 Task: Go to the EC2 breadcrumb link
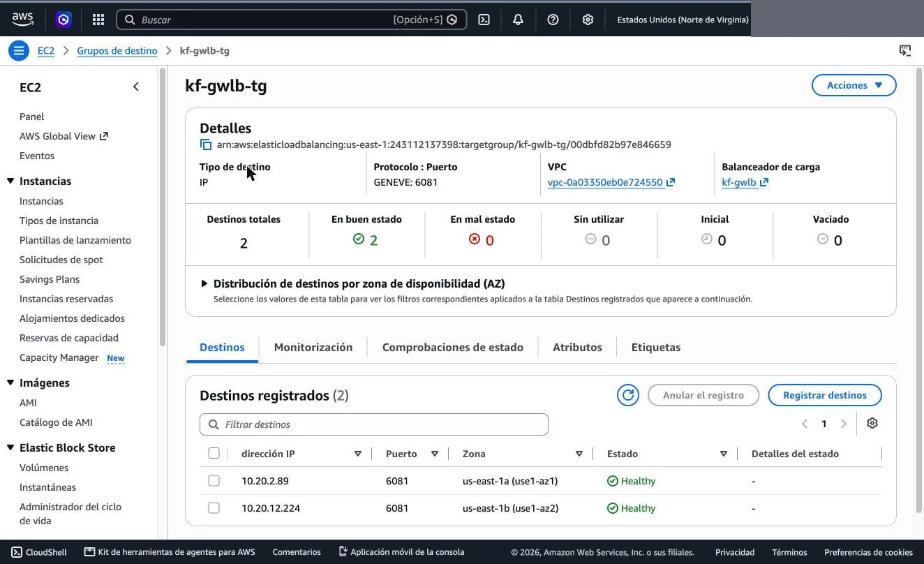coord(46,50)
